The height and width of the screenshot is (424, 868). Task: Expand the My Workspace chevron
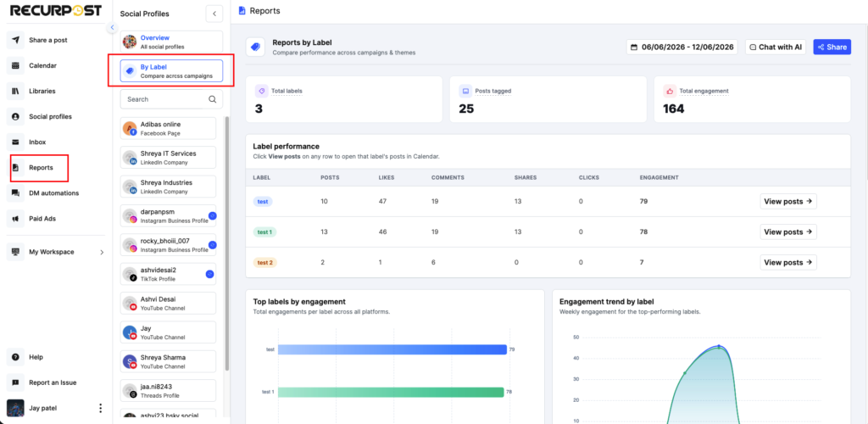102,253
